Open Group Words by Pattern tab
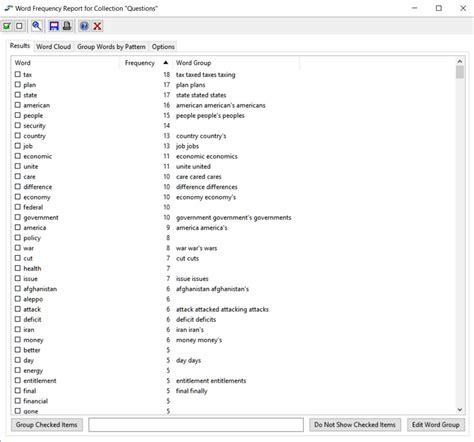Image resolution: width=474 pixels, height=442 pixels. click(111, 47)
